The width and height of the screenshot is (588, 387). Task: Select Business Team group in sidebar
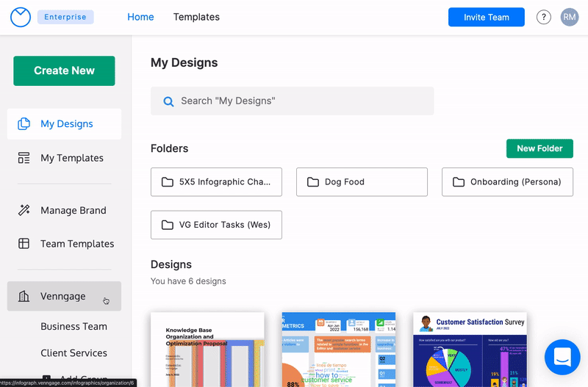(x=73, y=327)
